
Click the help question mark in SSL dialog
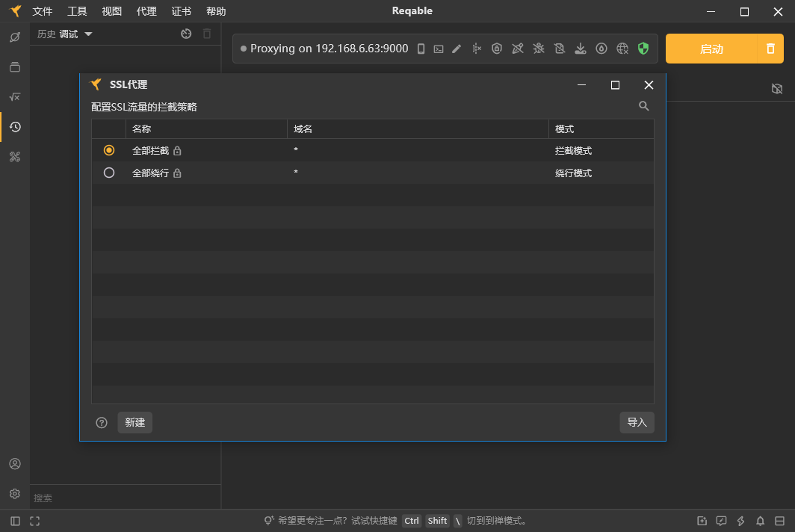click(101, 422)
